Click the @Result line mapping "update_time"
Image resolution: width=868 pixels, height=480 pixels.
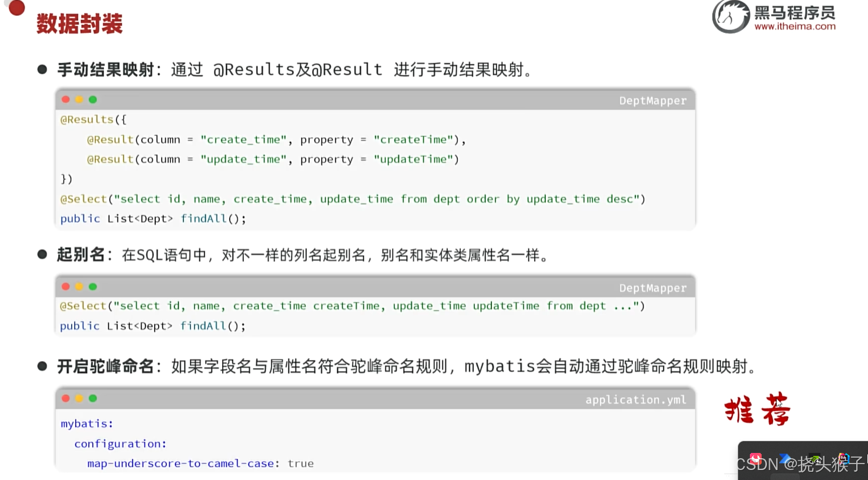coord(273,159)
